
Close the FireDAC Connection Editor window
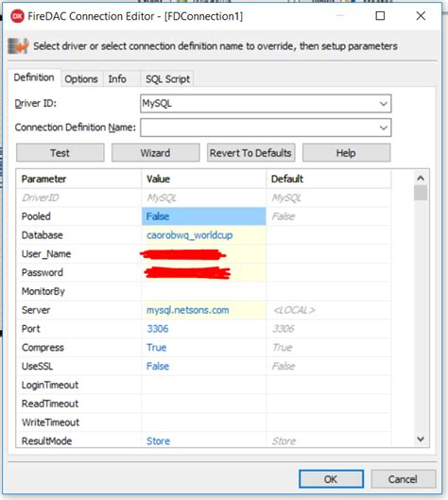[x=421, y=16]
